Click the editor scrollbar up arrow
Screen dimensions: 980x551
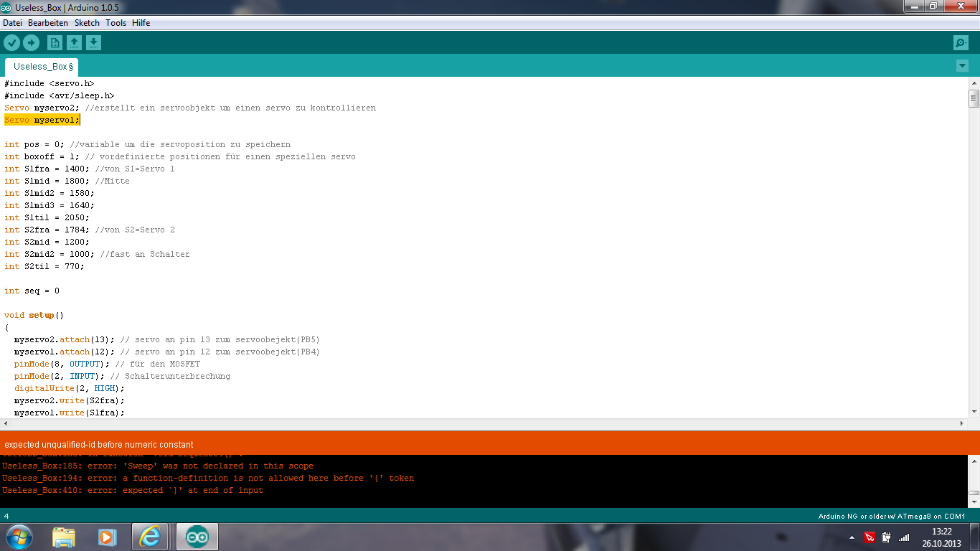coord(974,83)
